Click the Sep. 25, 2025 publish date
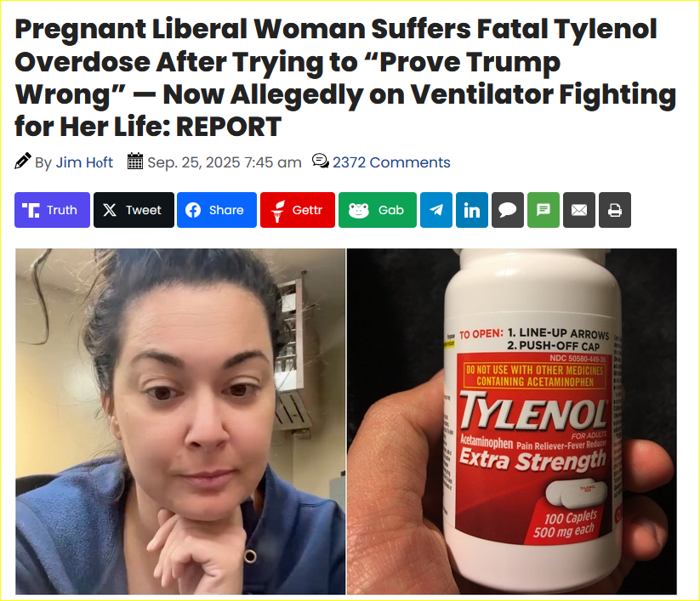700x601 pixels. tap(225, 162)
